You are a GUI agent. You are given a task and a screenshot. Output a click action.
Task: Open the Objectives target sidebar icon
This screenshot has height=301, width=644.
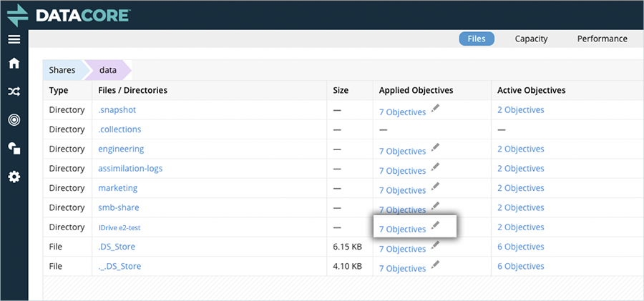[14, 119]
